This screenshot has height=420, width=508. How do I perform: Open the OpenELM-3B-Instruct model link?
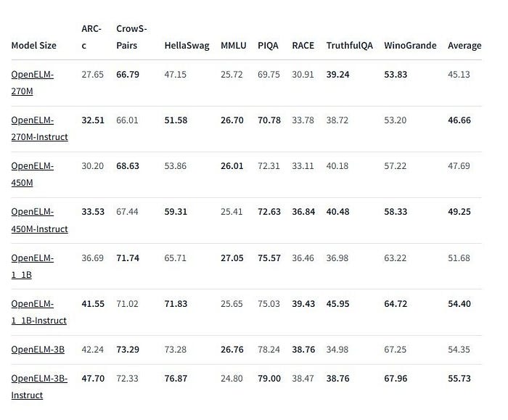(39, 387)
